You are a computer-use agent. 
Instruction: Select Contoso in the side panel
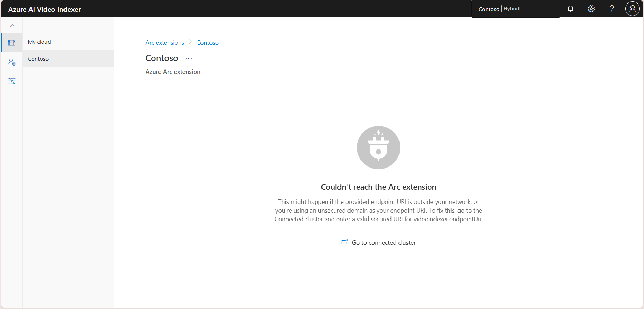[x=68, y=59]
